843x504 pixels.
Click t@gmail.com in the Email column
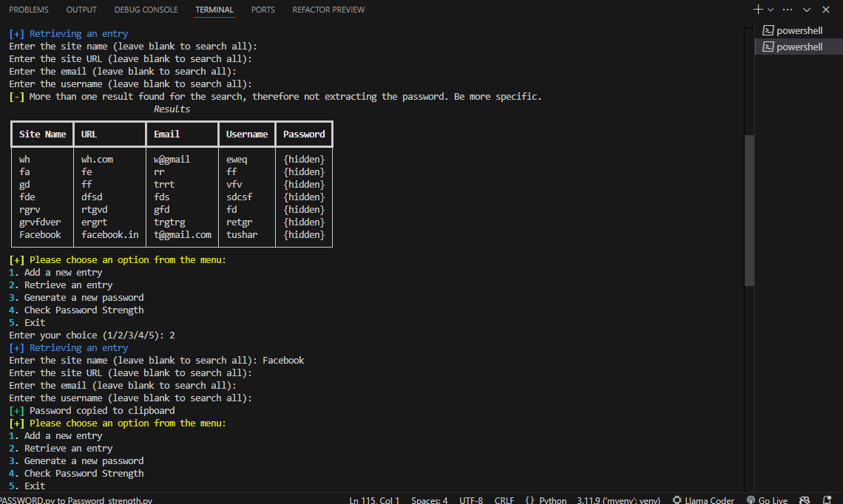[182, 235]
